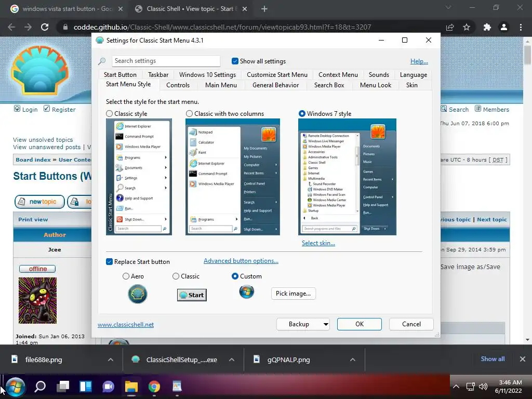This screenshot has height=399, width=532.
Task: Click the Select skin... link
Action: click(318, 243)
